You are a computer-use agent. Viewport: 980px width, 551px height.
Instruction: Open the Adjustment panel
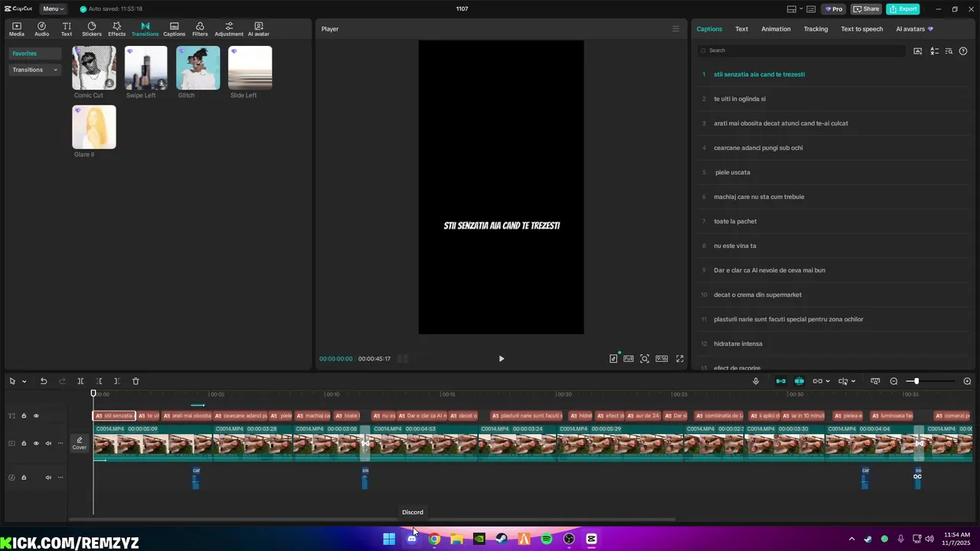point(229,29)
